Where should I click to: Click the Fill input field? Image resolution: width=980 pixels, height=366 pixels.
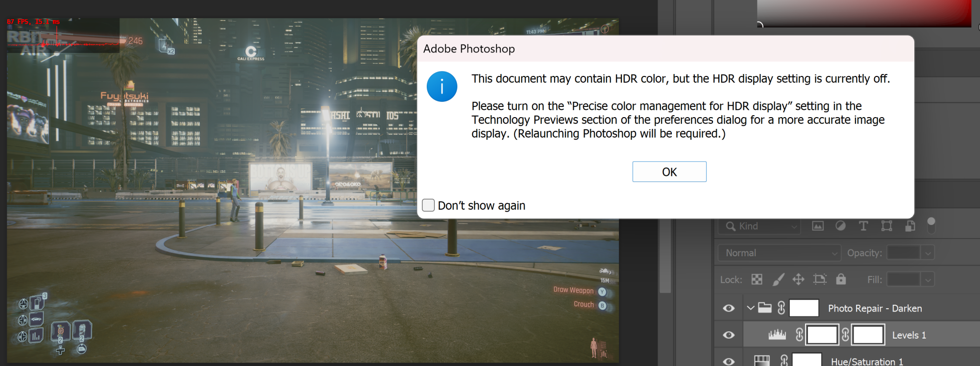(x=904, y=279)
